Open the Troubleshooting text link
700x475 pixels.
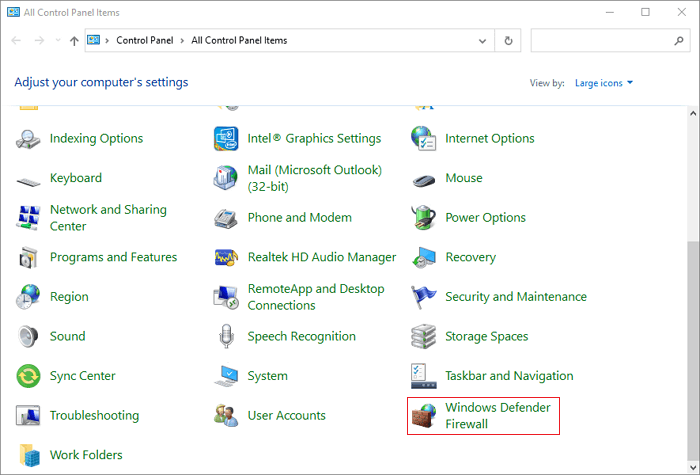94,416
